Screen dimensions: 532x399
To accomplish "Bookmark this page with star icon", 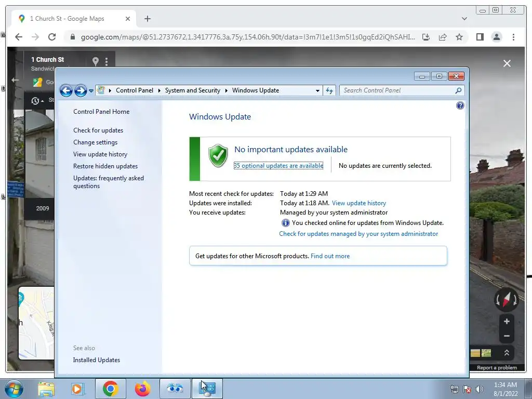I will (459, 37).
